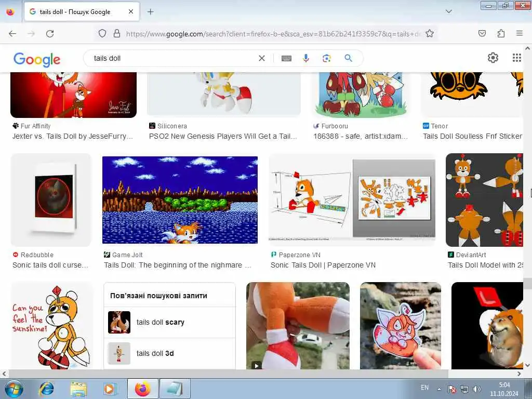Open the 'Can you feel the sunshine' drawing

(51, 326)
